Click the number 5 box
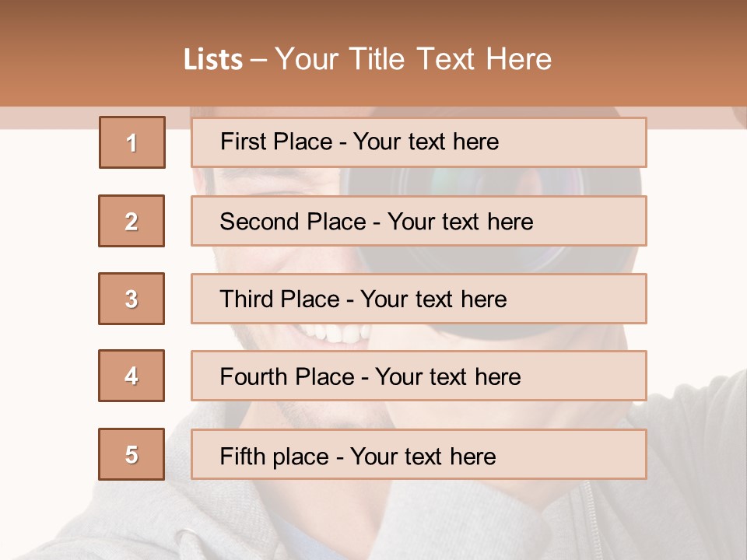This screenshot has width=747, height=560. coord(132,454)
